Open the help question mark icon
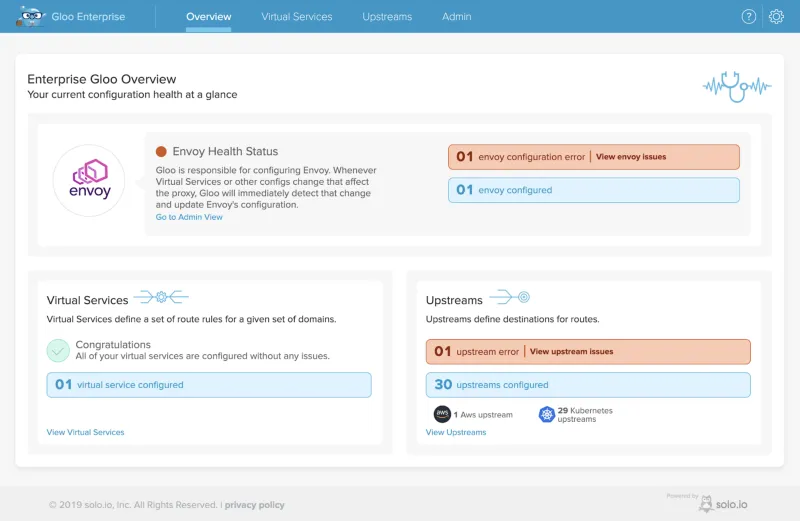The width and height of the screenshot is (800, 521). (x=748, y=16)
